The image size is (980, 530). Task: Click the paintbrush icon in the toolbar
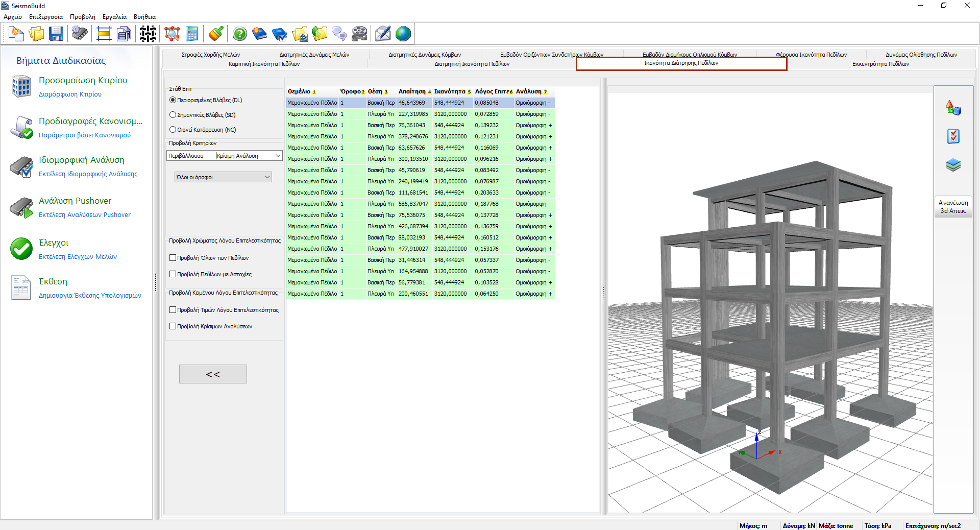[215, 34]
